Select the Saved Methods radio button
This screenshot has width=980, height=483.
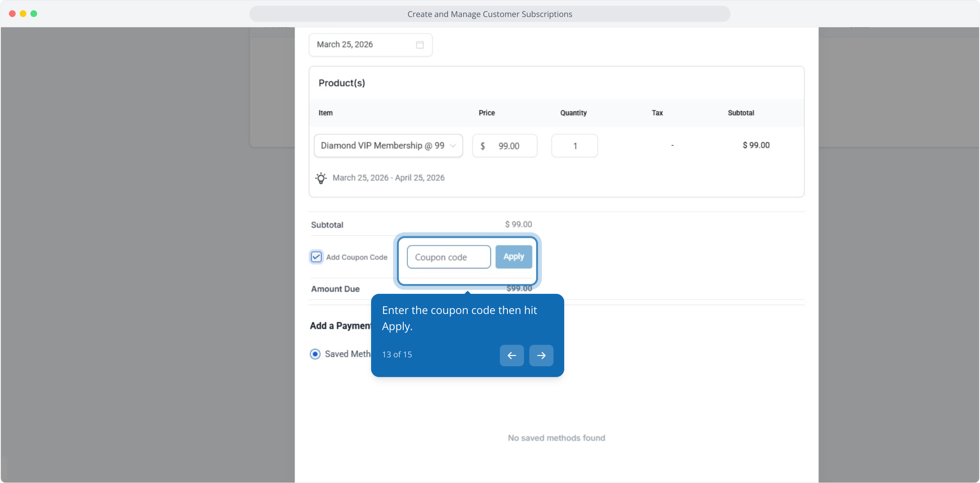315,354
